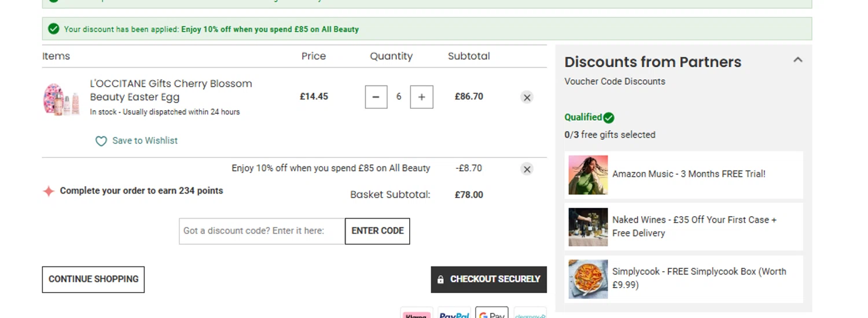This screenshot has height=318, width=868.
Task: Click the discount code input field
Action: (x=262, y=231)
